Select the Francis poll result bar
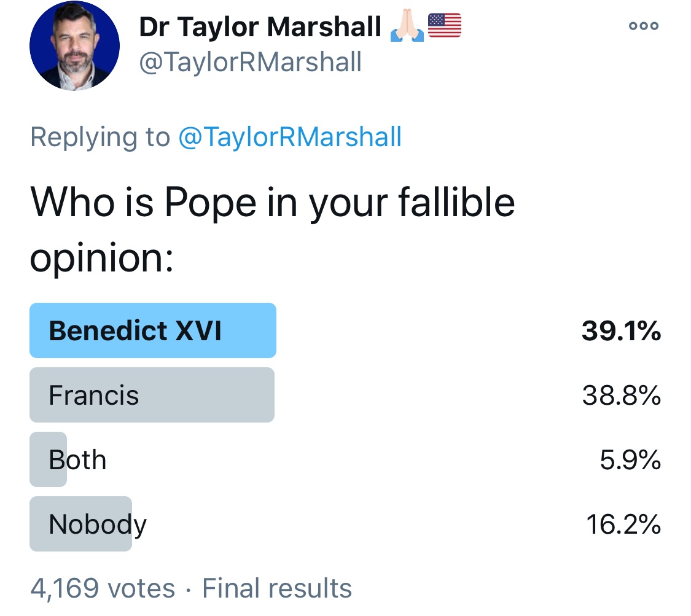Viewport: 691px width, 616px height. (x=152, y=395)
